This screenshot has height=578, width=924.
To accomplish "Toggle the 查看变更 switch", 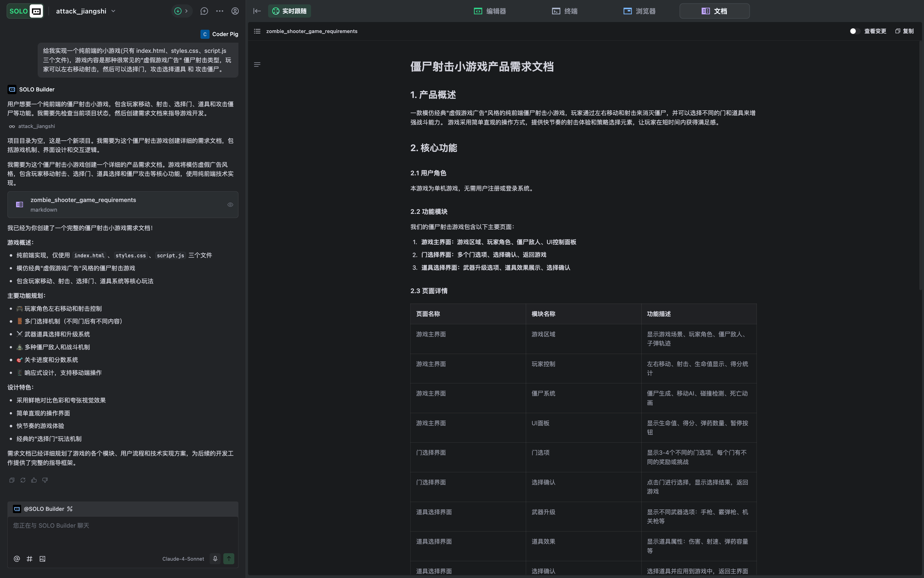I will (854, 31).
